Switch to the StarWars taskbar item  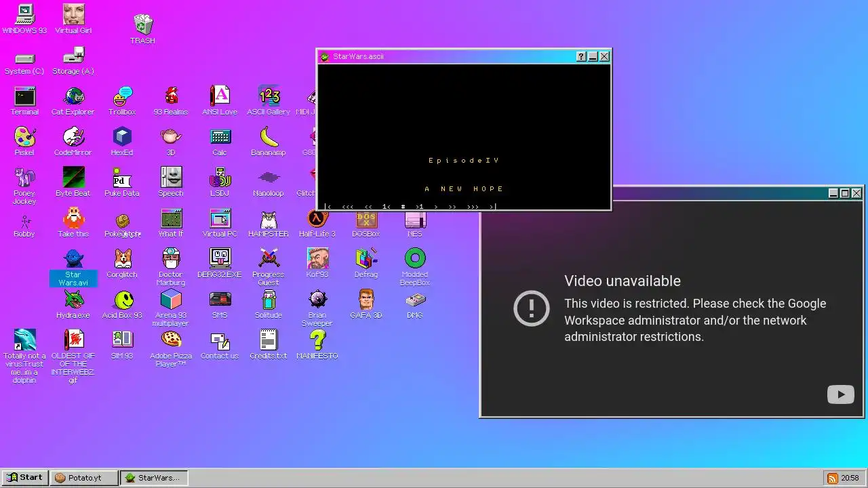point(154,478)
